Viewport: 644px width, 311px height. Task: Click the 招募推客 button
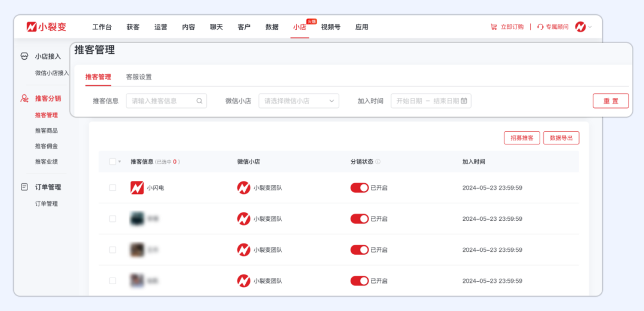pyautogui.click(x=522, y=138)
